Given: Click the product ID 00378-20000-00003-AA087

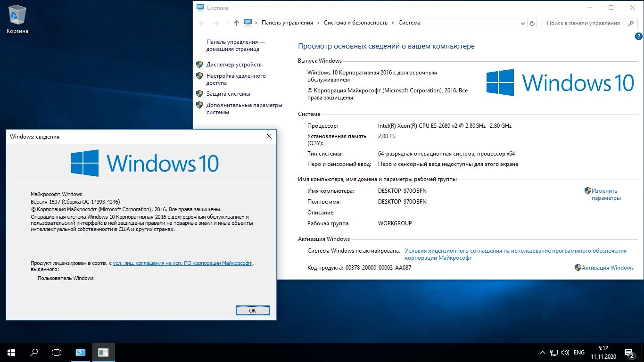Looking at the screenshot, I should (378, 268).
